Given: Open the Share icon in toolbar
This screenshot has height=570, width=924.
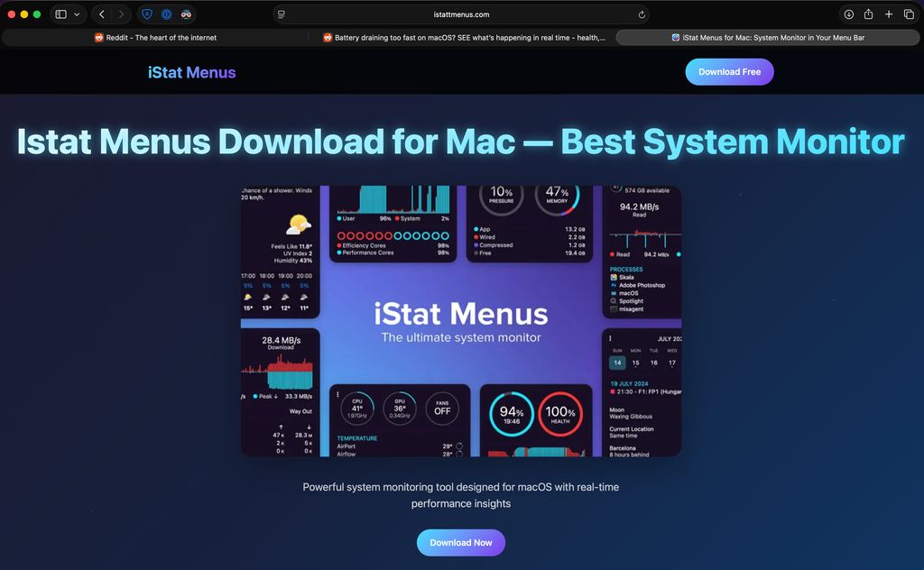Looking at the screenshot, I should coord(868,14).
